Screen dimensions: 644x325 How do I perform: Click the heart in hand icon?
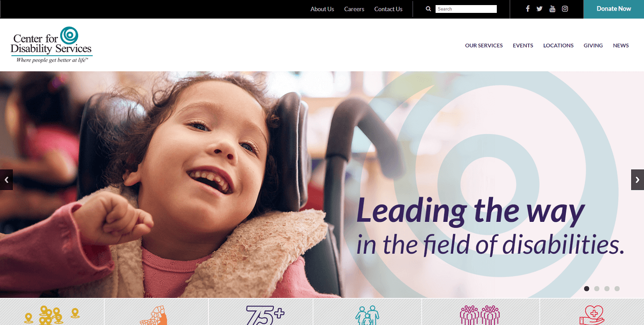(x=592, y=316)
